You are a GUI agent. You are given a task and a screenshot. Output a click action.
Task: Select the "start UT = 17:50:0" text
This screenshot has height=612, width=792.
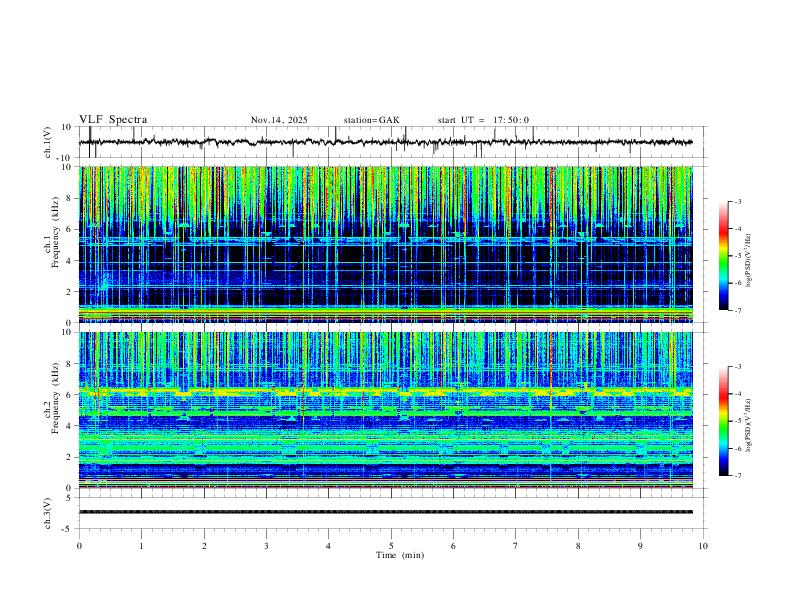[x=483, y=120]
